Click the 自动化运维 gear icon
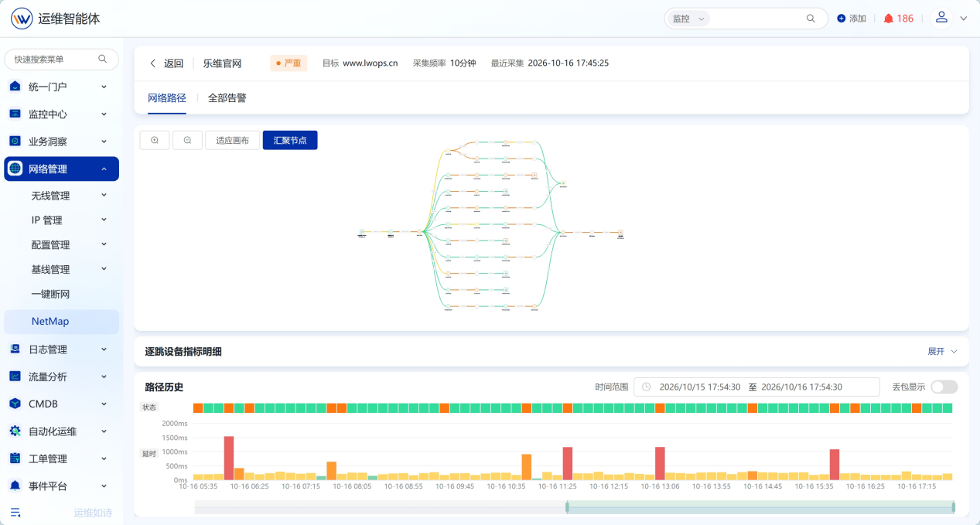 point(15,431)
